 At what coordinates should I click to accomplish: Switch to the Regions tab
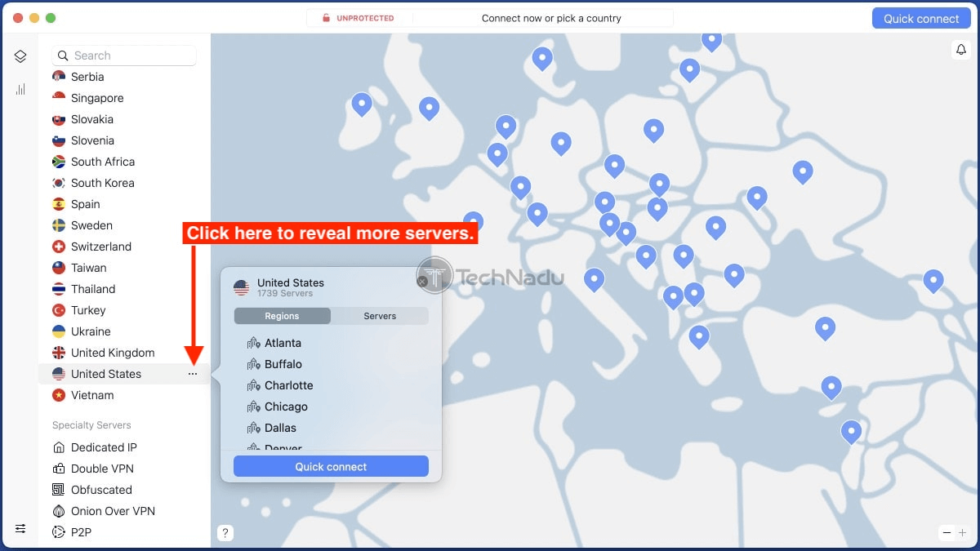[282, 316]
